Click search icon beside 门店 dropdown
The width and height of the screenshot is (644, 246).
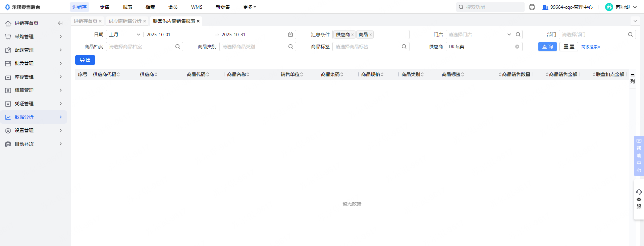(518, 35)
